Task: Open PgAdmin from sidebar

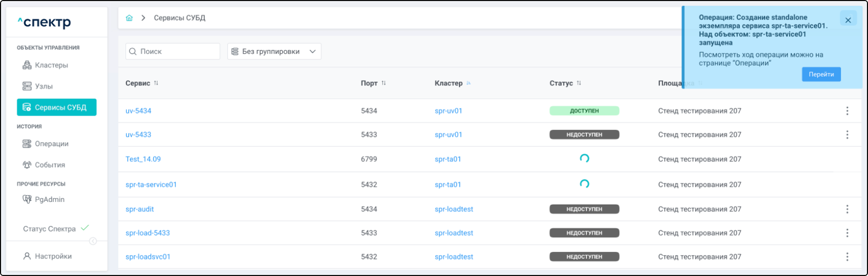Action: 49,199
